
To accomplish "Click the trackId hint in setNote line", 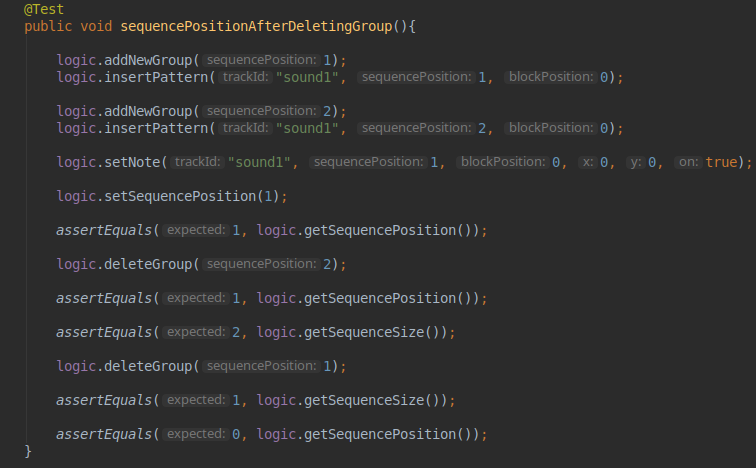I will (197, 162).
